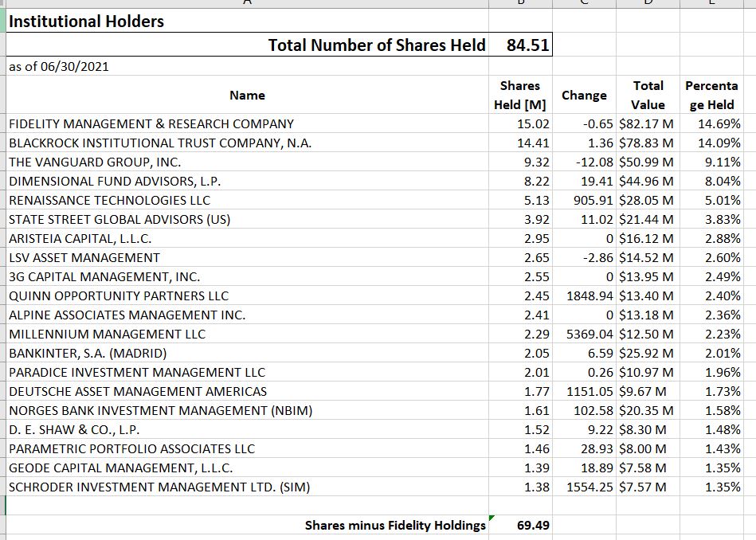The height and width of the screenshot is (540, 756).
Task: Click Quinn Opportunity's 1848.94 change value
Action: click(584, 295)
